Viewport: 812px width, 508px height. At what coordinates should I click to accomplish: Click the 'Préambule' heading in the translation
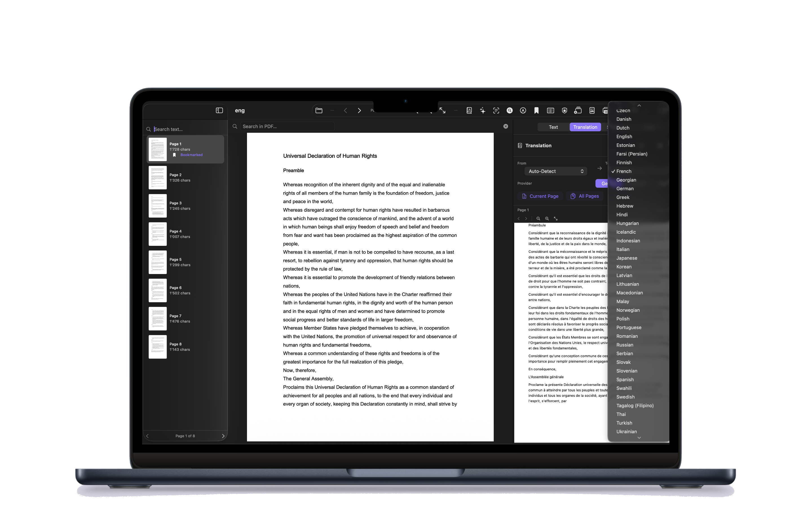click(x=537, y=225)
